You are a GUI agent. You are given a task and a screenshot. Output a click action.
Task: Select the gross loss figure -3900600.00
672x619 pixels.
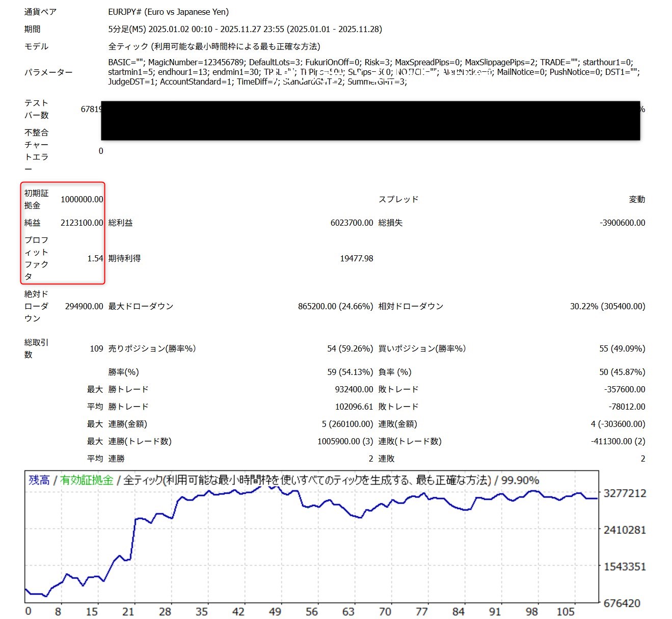point(622,223)
